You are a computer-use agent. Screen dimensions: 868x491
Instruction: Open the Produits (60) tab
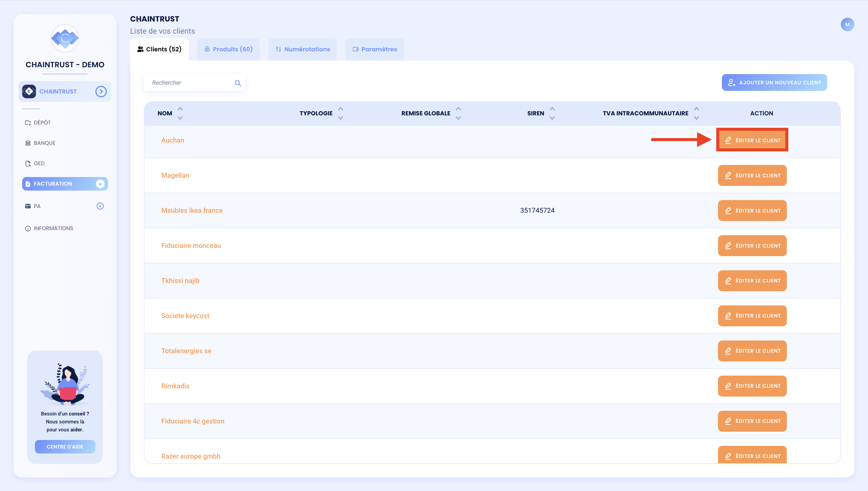(x=229, y=49)
